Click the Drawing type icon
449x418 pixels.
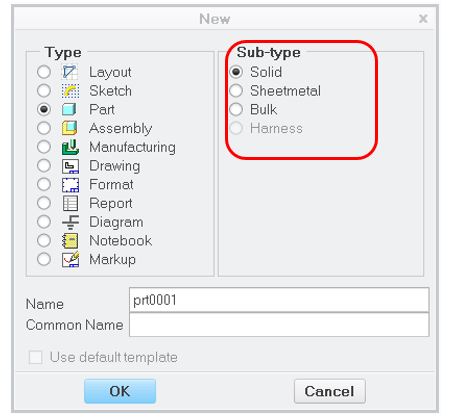click(x=70, y=166)
